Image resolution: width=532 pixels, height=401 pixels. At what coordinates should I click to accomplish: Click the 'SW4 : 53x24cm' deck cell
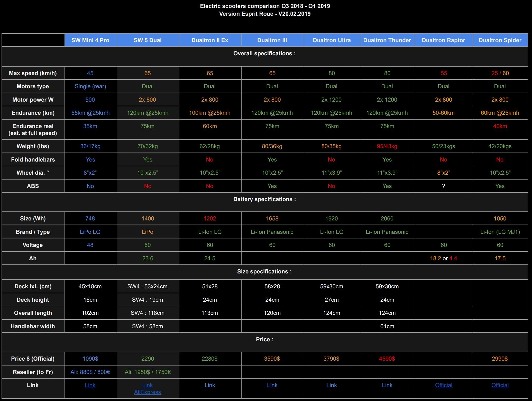[148, 287]
